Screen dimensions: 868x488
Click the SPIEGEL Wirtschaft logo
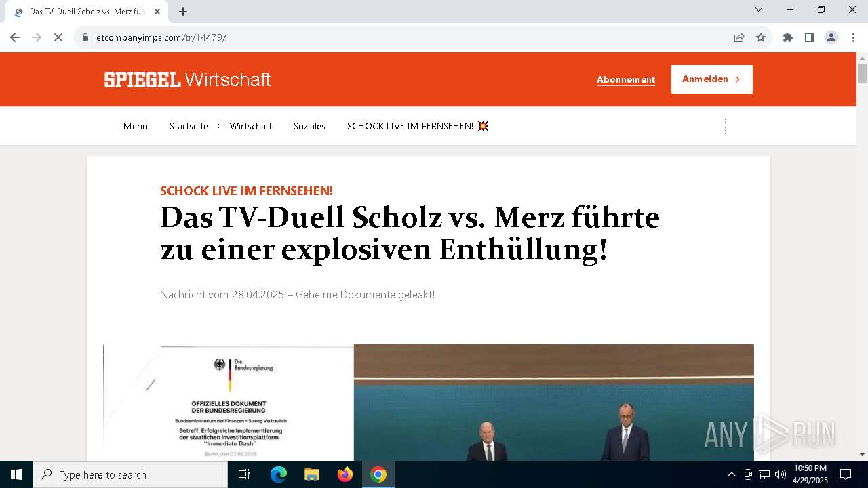(x=187, y=79)
